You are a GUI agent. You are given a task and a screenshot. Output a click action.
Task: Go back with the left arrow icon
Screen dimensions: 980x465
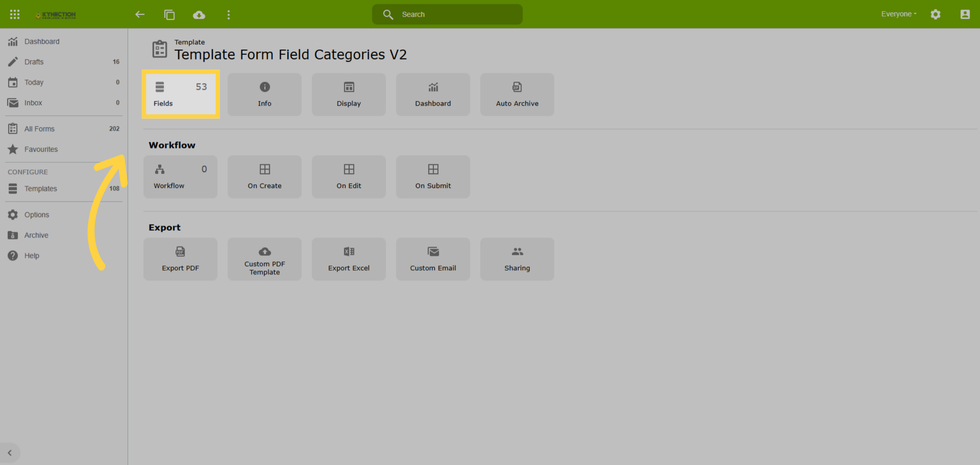[x=140, y=15]
